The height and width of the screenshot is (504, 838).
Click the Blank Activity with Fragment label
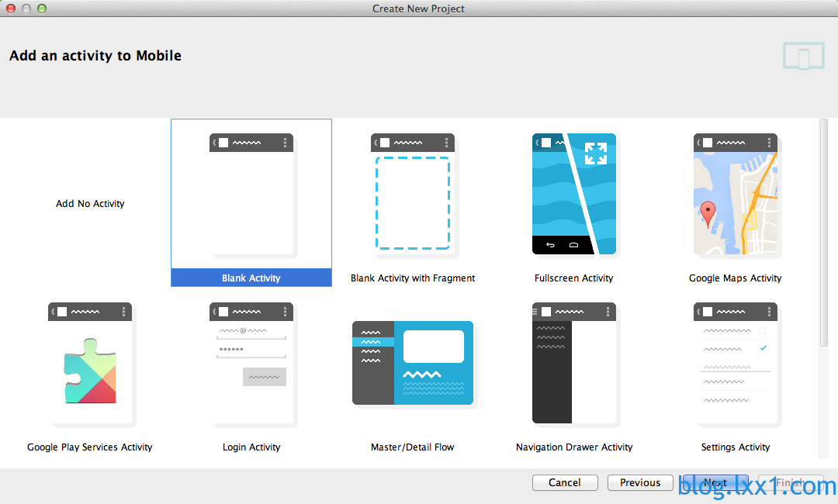[x=413, y=278]
